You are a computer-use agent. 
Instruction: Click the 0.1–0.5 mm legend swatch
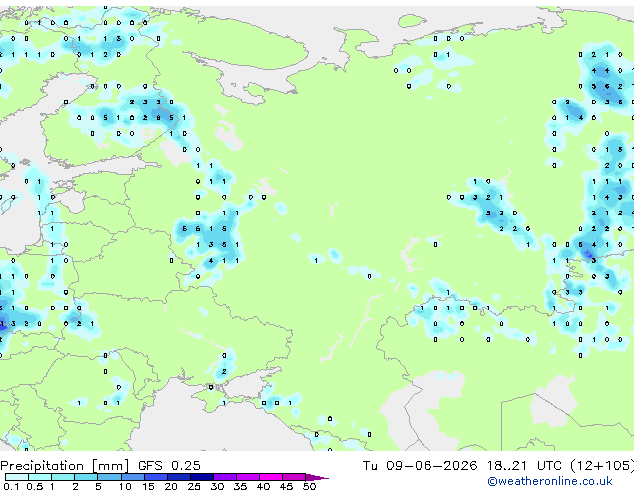[x=17, y=477]
